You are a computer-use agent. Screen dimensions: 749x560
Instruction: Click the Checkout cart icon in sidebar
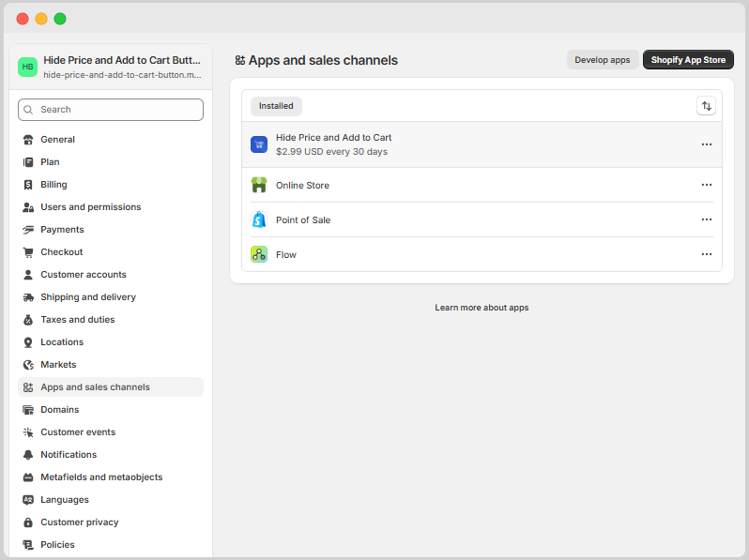(x=28, y=252)
